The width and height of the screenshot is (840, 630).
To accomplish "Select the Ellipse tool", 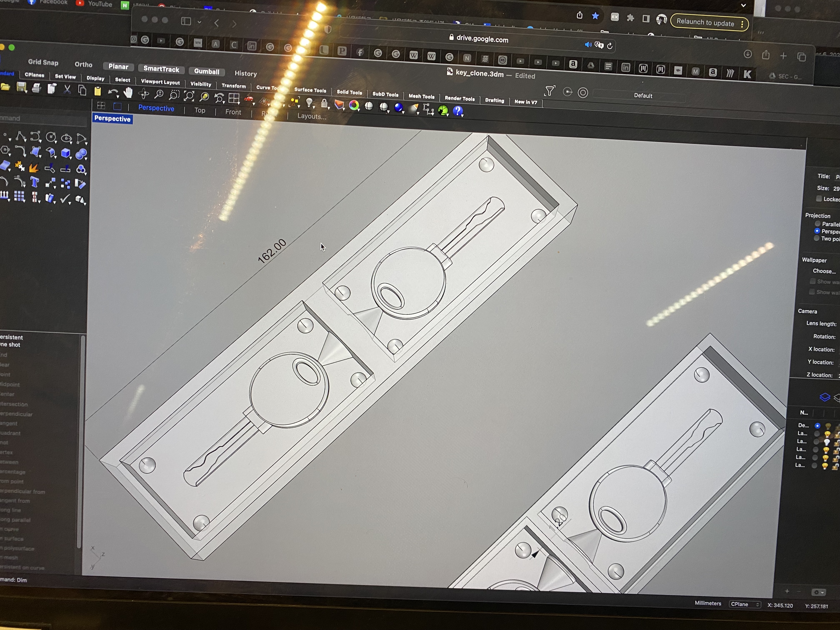I will click(x=66, y=138).
